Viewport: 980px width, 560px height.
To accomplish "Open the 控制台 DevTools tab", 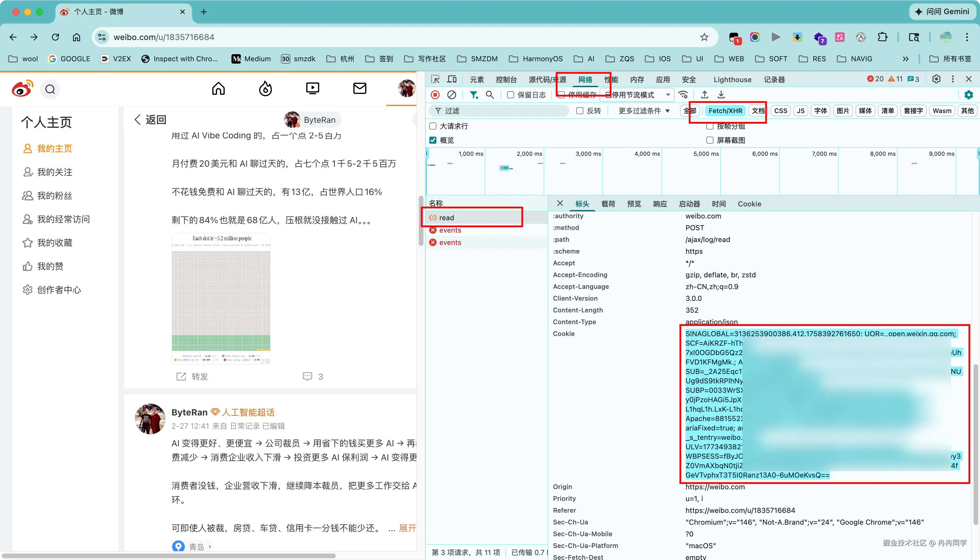I will 506,79.
